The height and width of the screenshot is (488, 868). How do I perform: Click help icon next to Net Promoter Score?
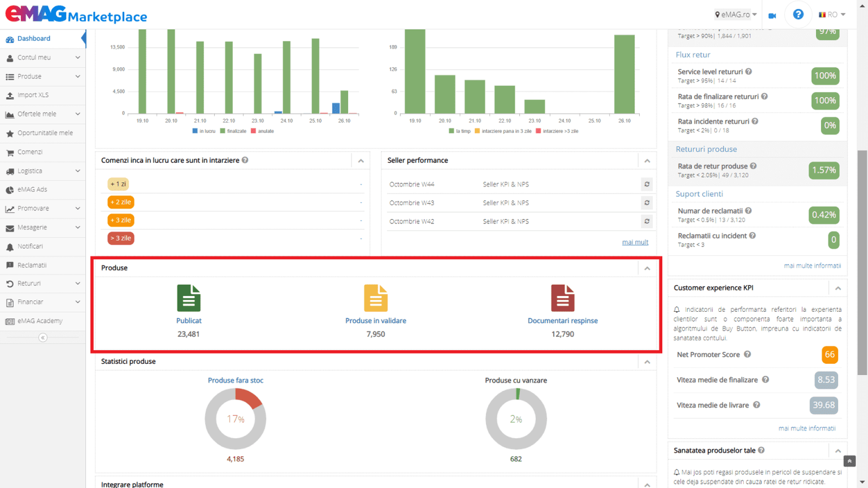point(748,355)
